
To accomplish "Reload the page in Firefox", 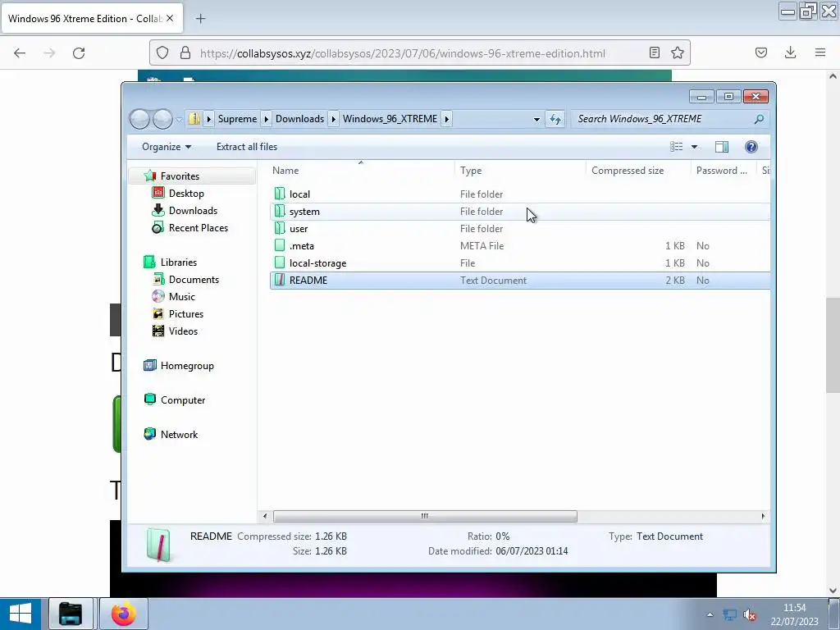I will tap(79, 52).
